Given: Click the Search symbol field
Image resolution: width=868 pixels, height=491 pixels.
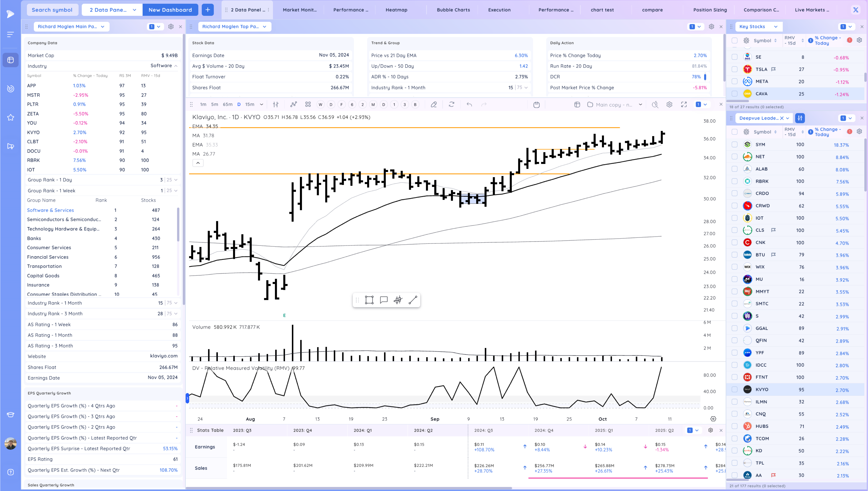Looking at the screenshot, I should (x=52, y=10).
